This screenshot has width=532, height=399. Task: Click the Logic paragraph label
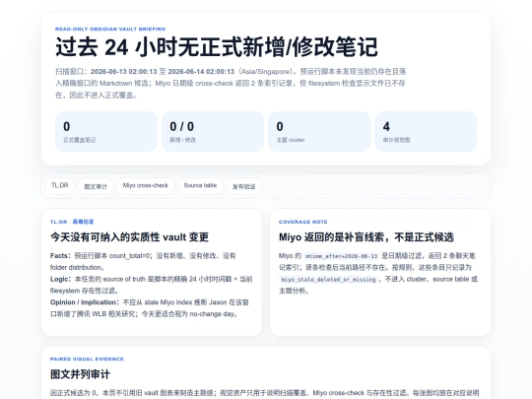(60, 279)
